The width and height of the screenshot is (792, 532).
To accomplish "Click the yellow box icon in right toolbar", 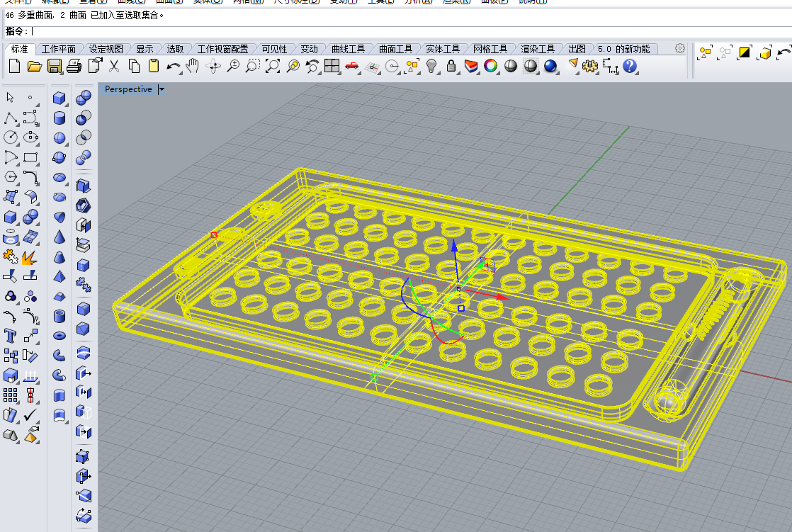I will tap(764, 52).
